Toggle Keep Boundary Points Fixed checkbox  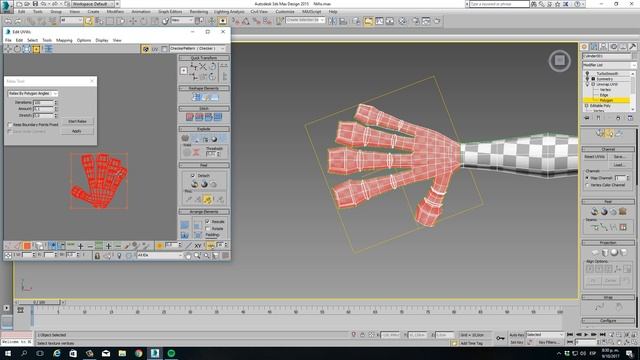[x=10, y=124]
